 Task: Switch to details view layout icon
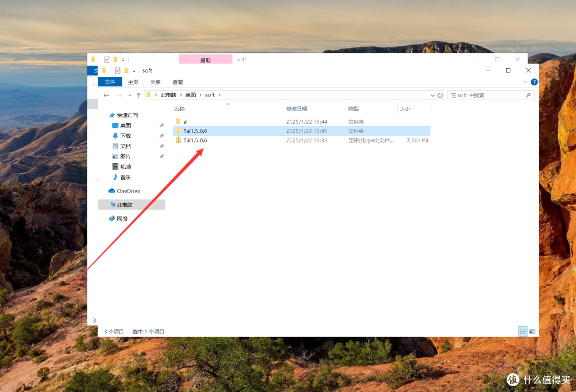tap(522, 331)
